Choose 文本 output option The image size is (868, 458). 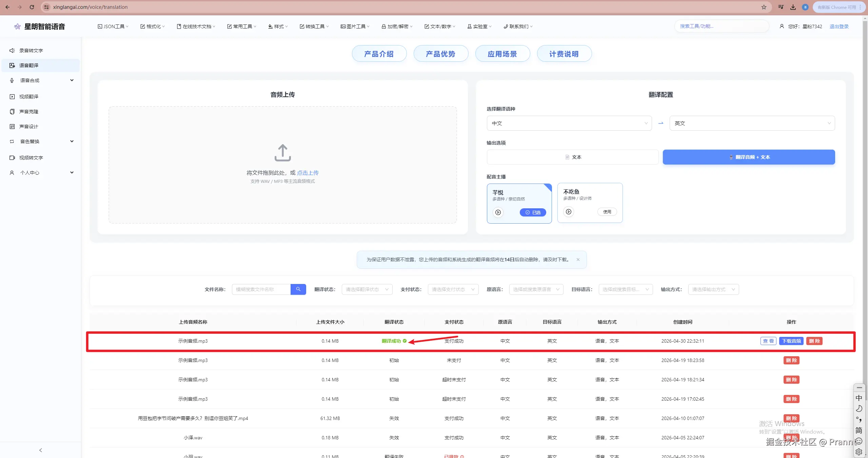tap(573, 157)
